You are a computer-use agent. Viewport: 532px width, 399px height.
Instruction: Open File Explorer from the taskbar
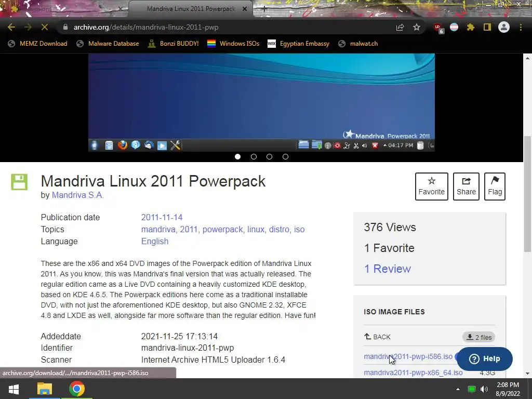tap(45, 389)
